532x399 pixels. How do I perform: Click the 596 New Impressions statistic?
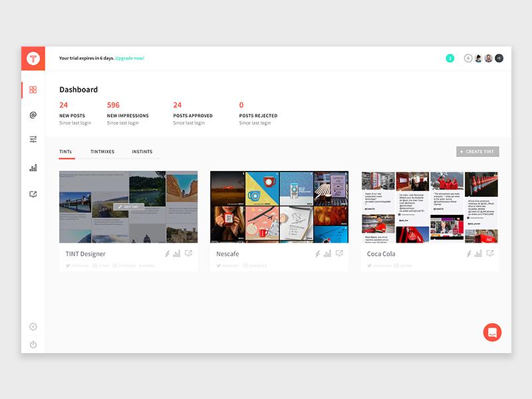(x=128, y=114)
